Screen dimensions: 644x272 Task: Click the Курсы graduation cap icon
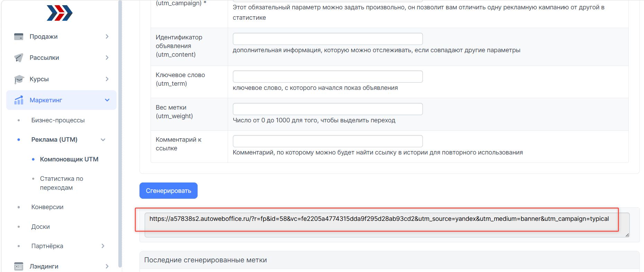coord(19,79)
